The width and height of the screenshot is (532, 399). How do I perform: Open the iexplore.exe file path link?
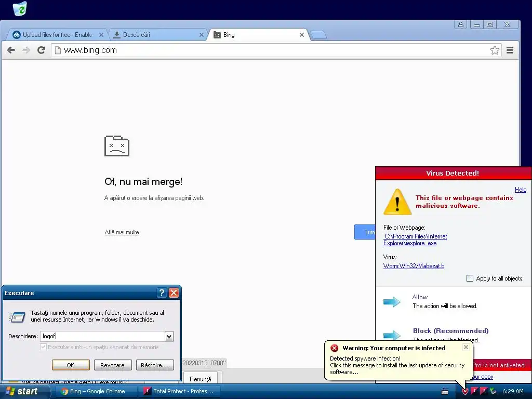point(415,240)
